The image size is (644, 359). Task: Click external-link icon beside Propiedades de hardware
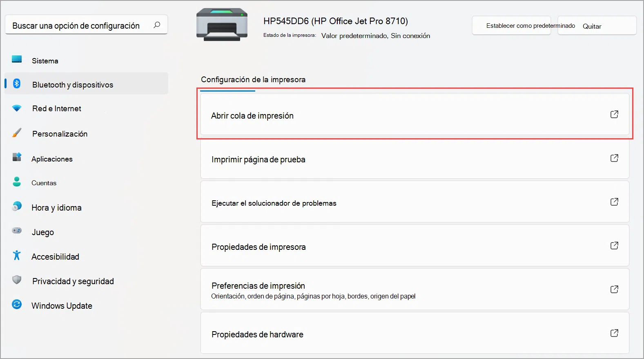click(614, 333)
